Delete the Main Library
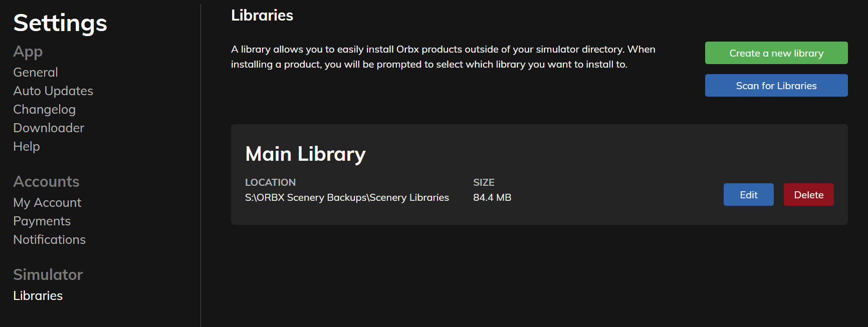The height and width of the screenshot is (327, 868). (808, 195)
